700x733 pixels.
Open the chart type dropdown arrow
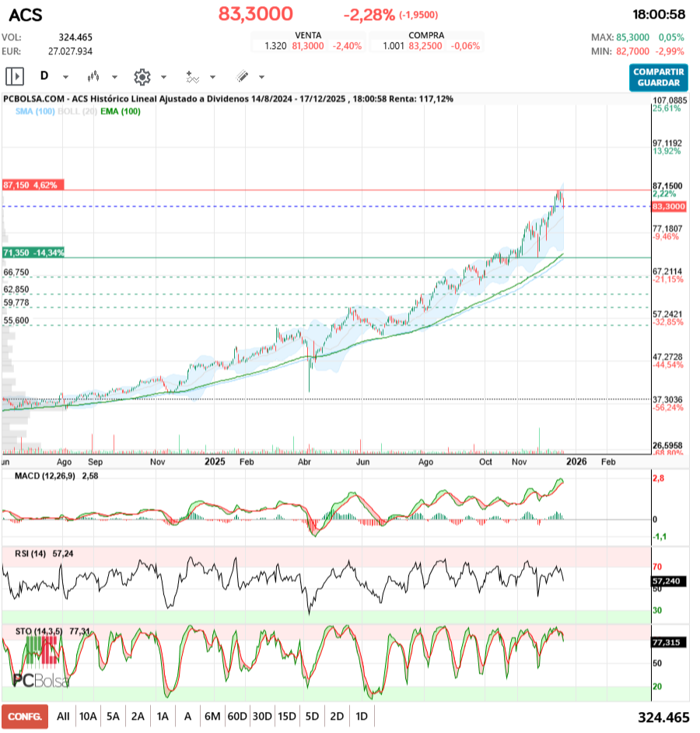[x=114, y=77]
